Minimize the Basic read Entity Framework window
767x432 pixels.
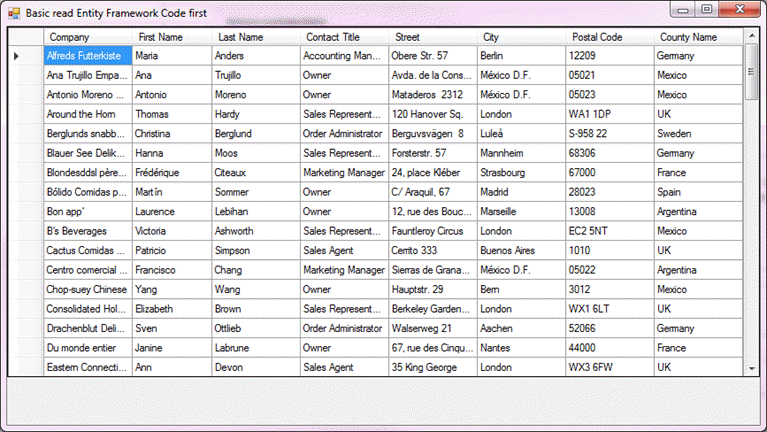pyautogui.click(x=683, y=10)
